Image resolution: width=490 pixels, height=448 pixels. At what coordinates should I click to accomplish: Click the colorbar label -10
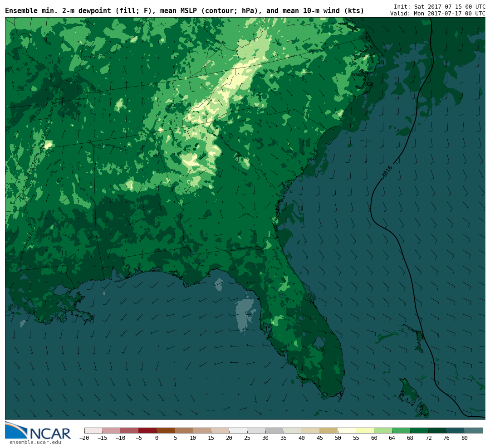click(120, 438)
